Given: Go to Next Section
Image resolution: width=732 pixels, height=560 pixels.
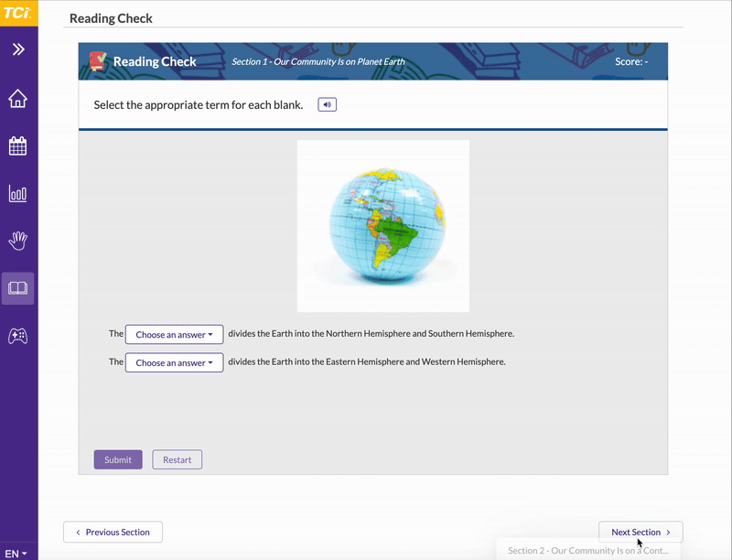Looking at the screenshot, I should click(640, 532).
